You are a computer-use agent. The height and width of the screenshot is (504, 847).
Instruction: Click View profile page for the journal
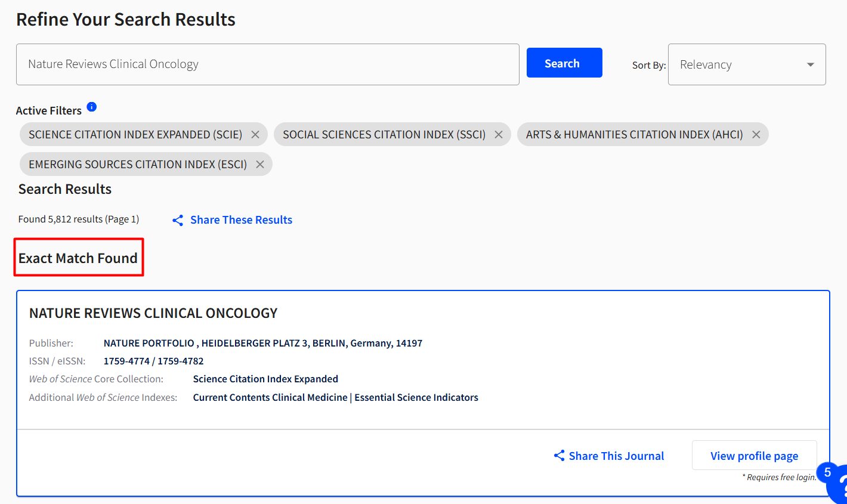pos(753,455)
